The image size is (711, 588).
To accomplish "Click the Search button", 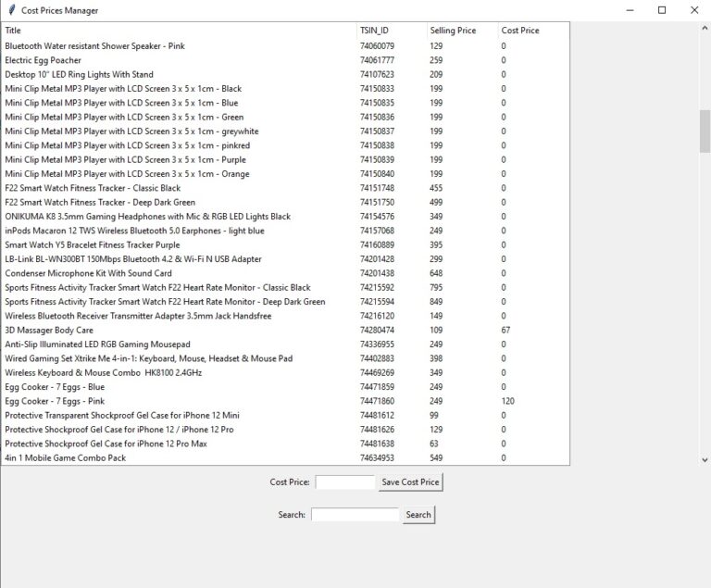I will click(418, 515).
